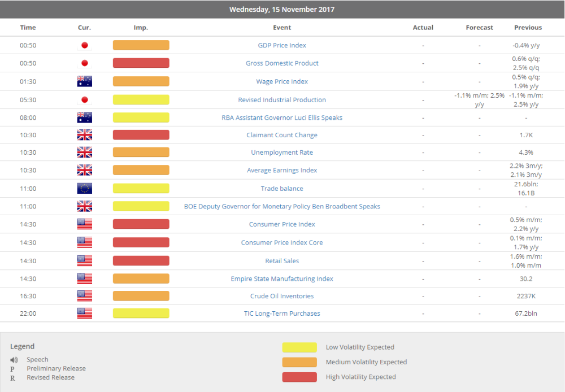Open the Crude Oil Inventories event
Viewport: 565px width, 392px height.
pos(282,295)
